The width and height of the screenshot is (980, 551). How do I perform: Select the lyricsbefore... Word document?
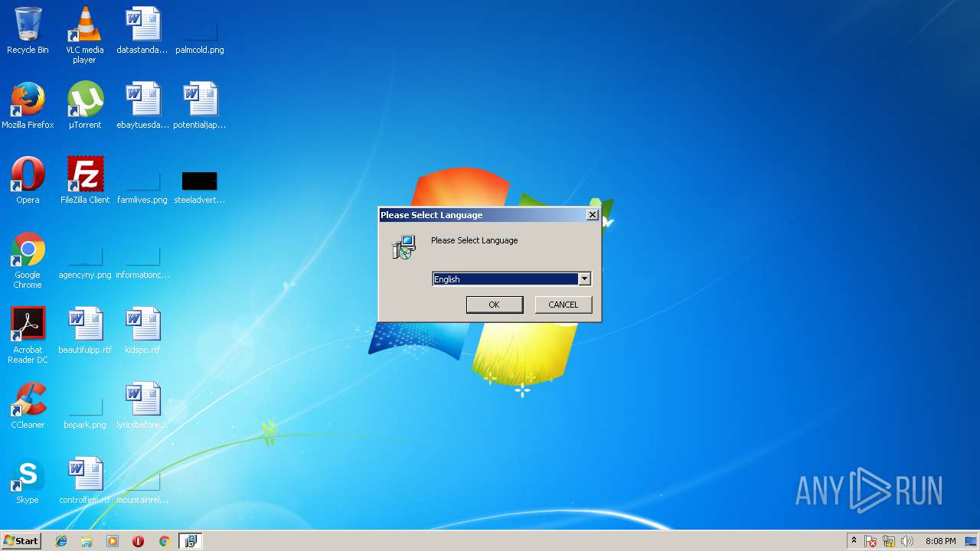tap(142, 406)
